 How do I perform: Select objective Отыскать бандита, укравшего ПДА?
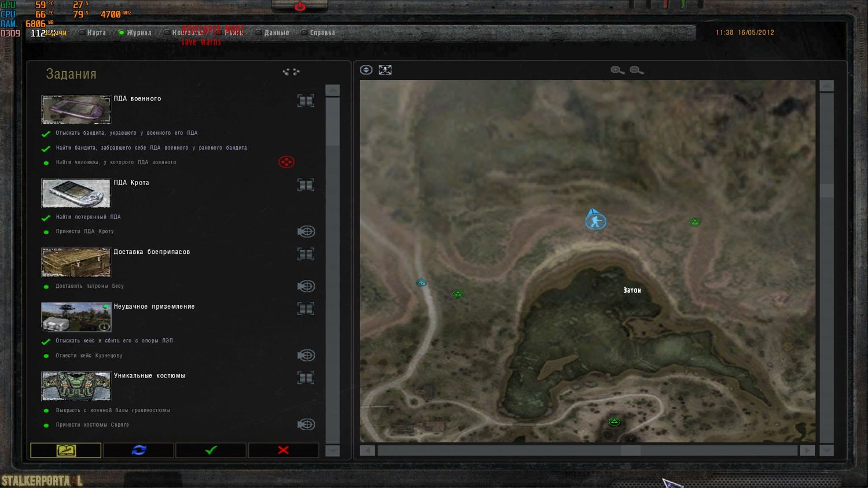tap(127, 133)
